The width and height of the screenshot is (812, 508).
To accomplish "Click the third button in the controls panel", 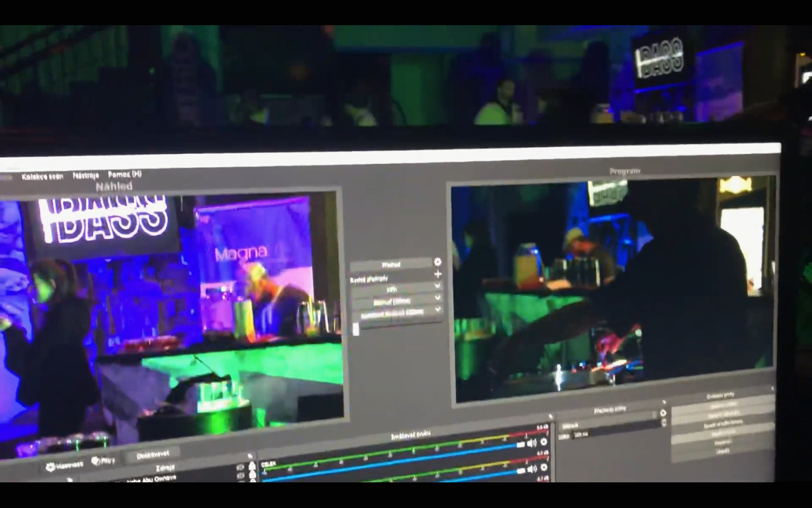I will point(723,424).
